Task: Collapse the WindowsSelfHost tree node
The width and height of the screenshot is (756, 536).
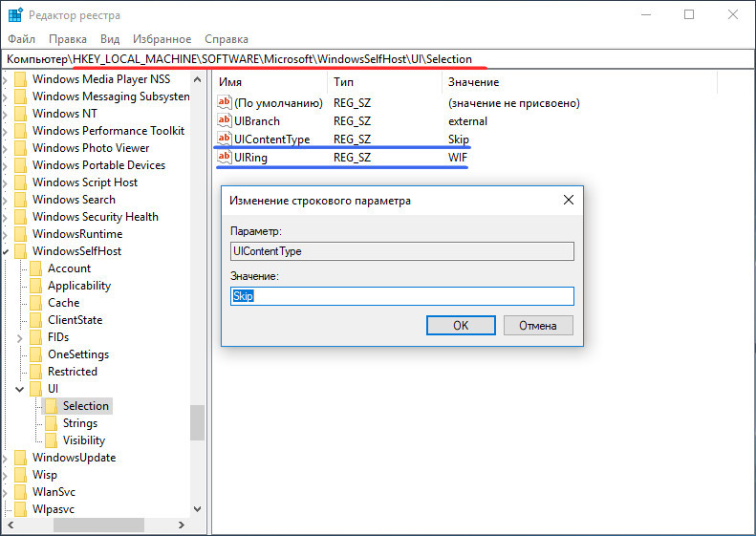Action: pos(6,251)
